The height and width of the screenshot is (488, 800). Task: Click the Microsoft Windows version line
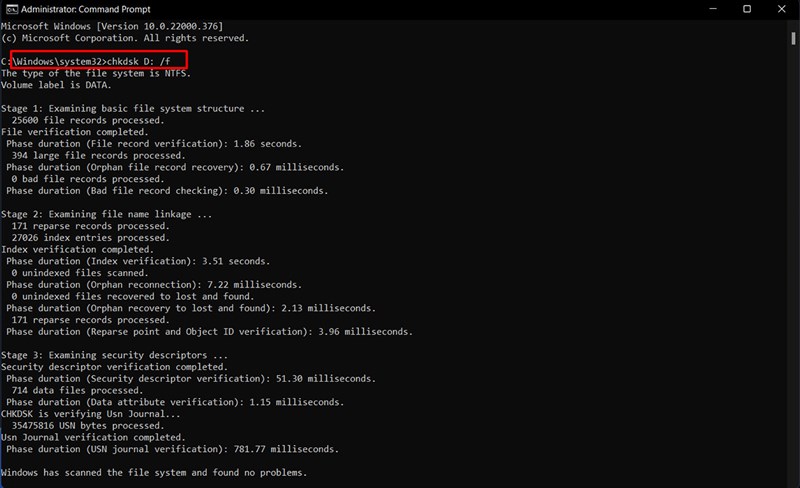[112, 25]
